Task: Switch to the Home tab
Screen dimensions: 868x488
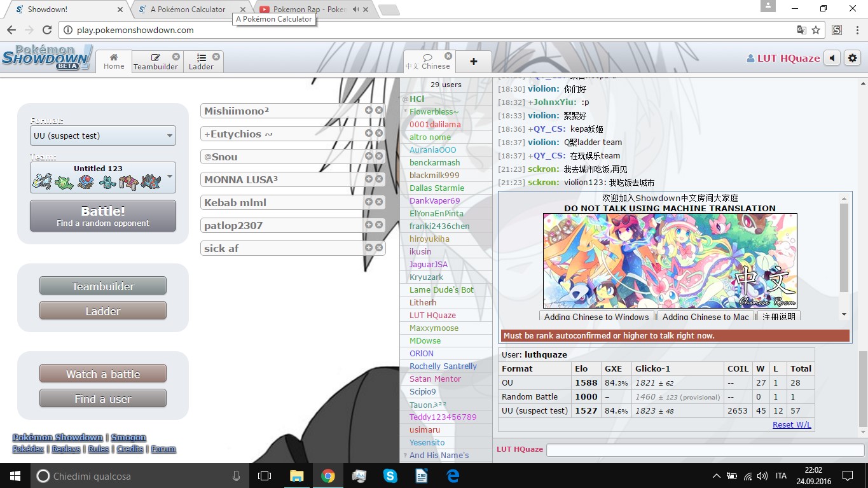Action: pyautogui.click(x=114, y=62)
